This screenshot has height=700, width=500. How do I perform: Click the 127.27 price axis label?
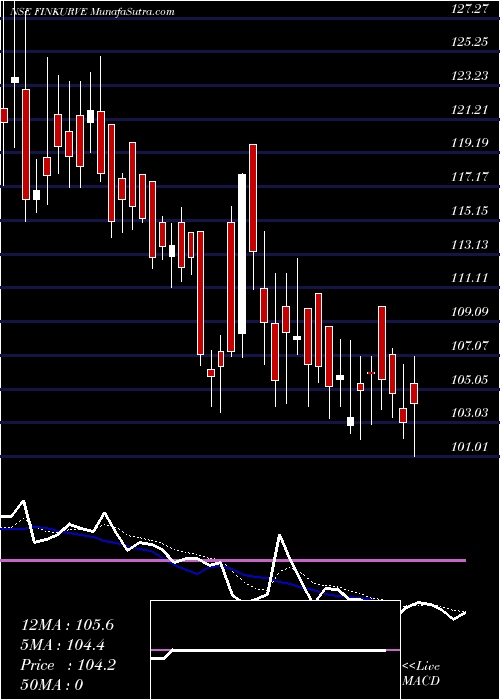468,8
